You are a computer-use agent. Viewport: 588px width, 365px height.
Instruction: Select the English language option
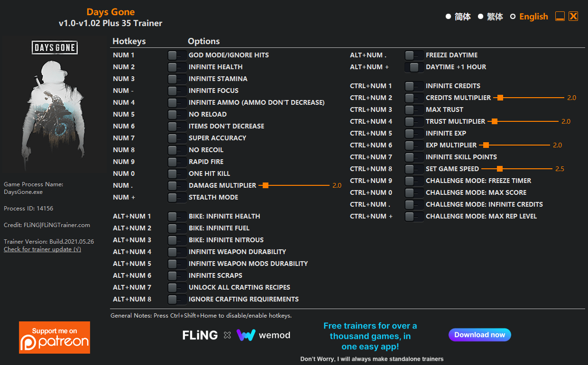coord(533,16)
